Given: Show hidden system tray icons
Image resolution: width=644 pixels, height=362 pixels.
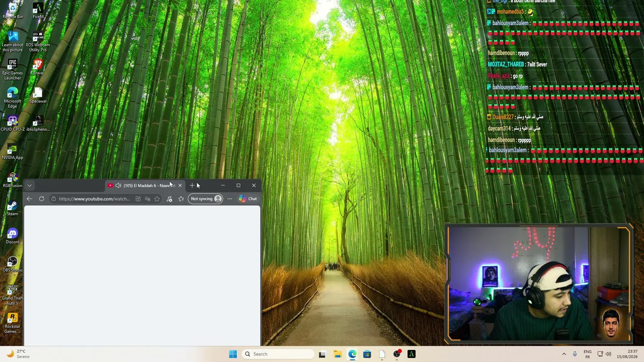Looking at the screenshot, I should (564, 354).
